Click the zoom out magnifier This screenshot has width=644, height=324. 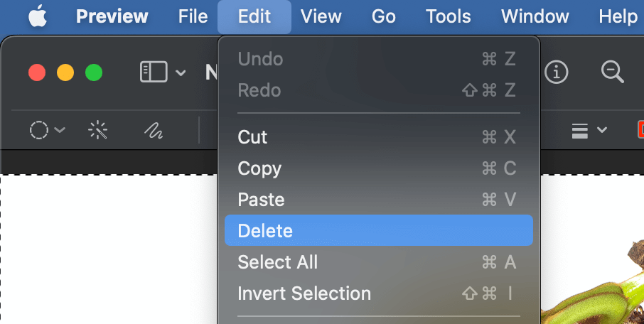613,72
